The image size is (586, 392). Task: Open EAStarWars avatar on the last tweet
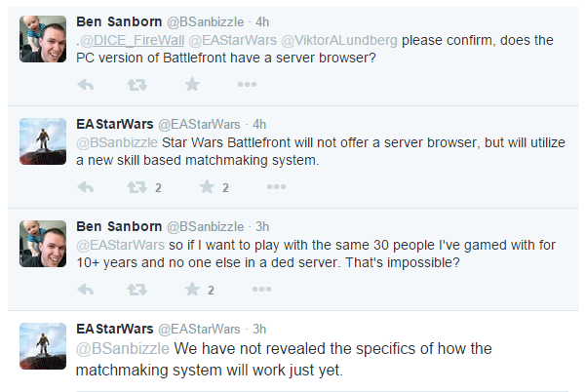43,346
